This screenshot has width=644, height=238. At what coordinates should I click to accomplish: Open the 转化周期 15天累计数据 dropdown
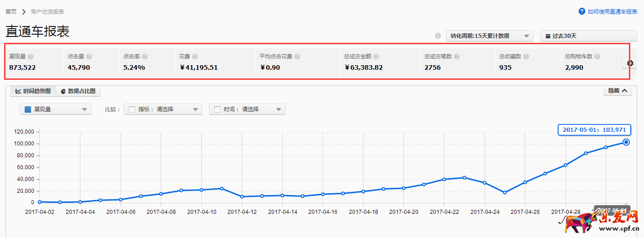coord(489,36)
